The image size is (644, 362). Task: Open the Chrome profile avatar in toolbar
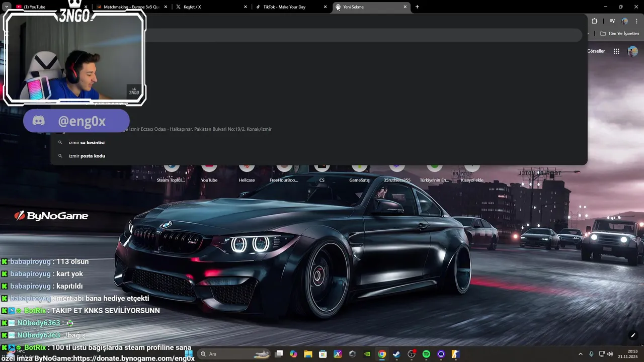[x=625, y=21]
